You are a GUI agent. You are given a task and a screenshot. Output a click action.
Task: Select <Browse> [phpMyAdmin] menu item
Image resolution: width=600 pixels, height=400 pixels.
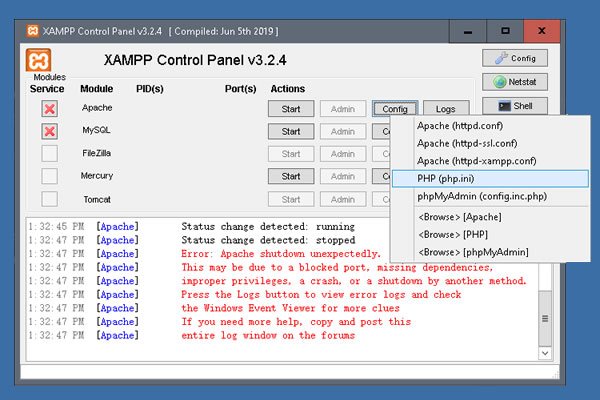pos(490,252)
